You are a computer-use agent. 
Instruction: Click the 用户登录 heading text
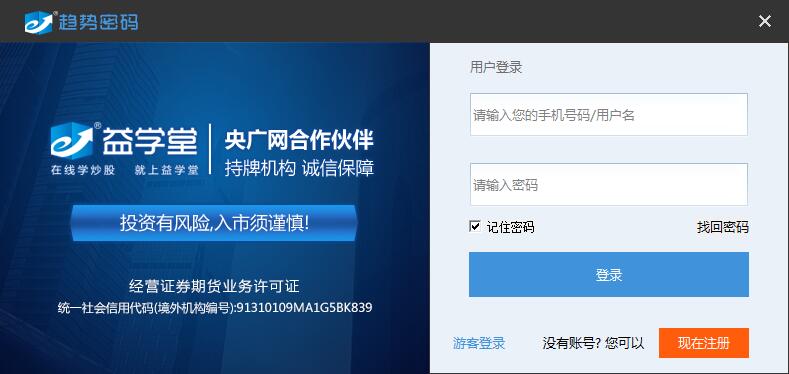tap(496, 67)
